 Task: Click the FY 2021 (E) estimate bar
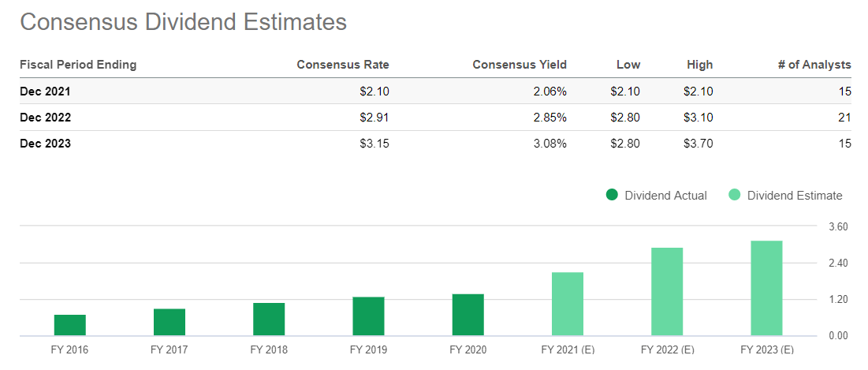point(568,304)
